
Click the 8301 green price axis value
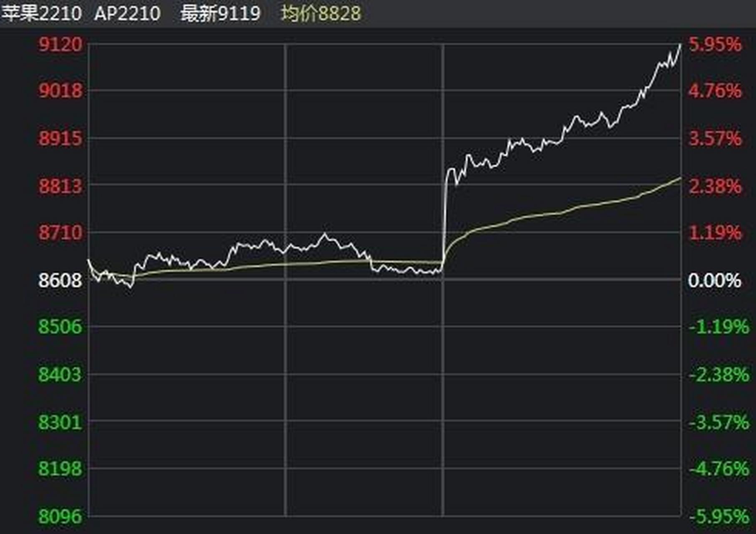pyautogui.click(x=60, y=422)
